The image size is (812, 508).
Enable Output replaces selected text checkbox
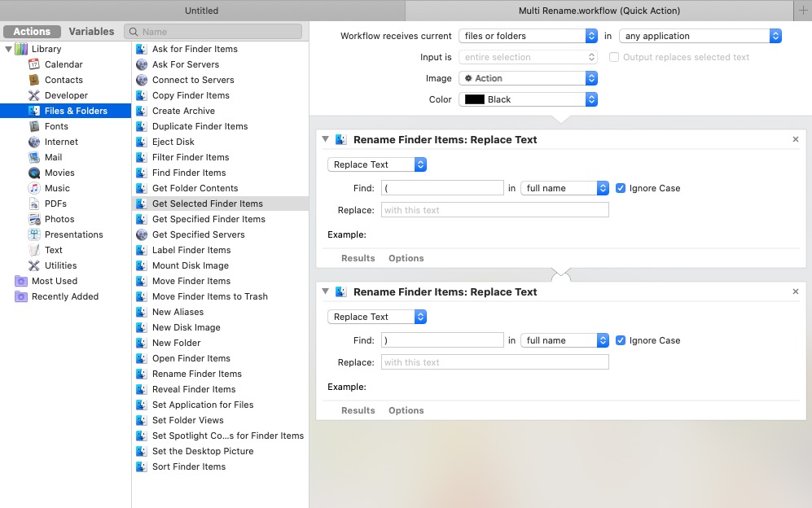point(614,57)
